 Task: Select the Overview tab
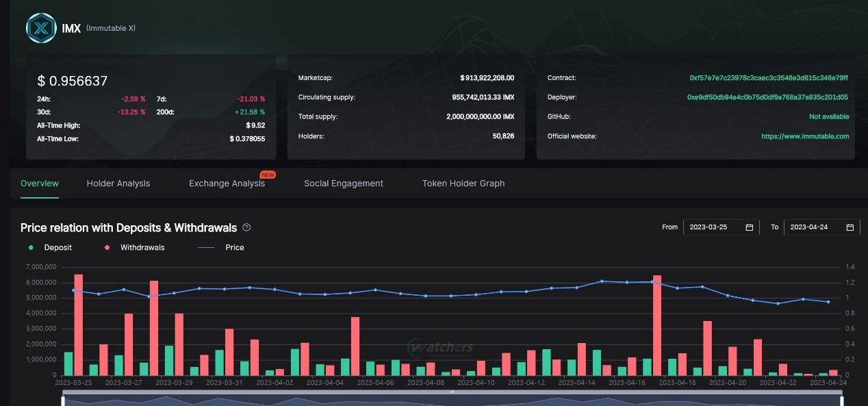[40, 183]
